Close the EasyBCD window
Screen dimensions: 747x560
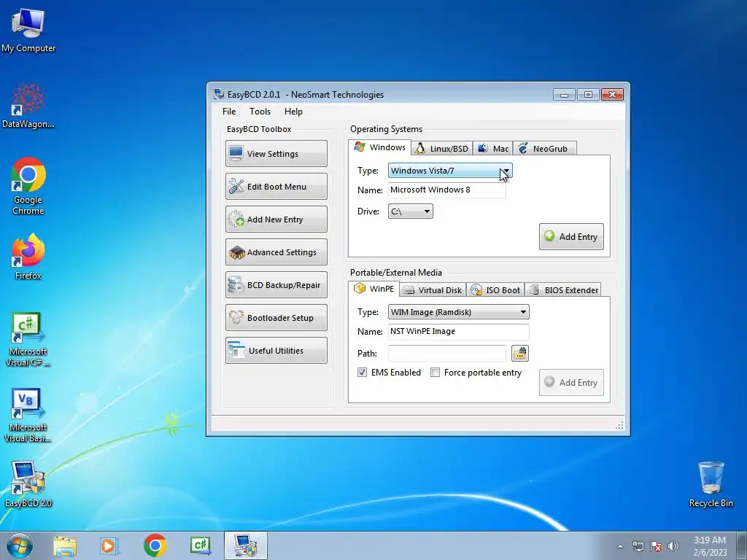pyautogui.click(x=612, y=94)
